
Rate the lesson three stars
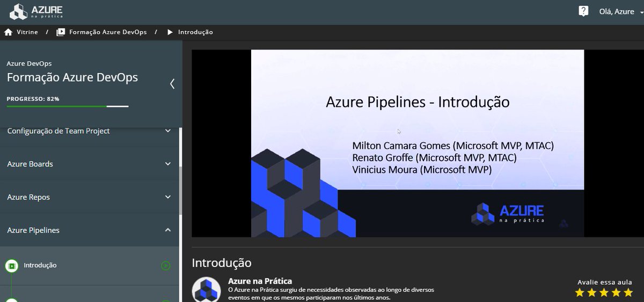[604, 293]
